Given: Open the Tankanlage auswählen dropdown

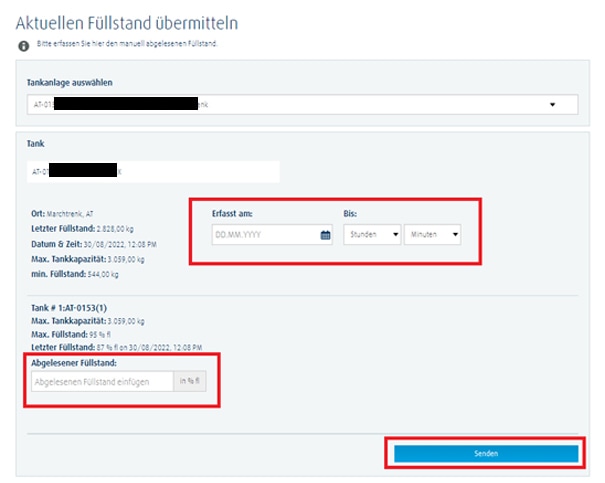Looking at the screenshot, I should coord(302,105).
